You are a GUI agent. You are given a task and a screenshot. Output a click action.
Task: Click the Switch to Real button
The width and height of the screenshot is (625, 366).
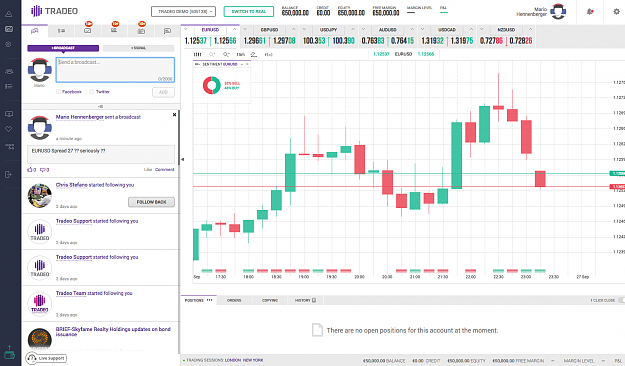249,12
